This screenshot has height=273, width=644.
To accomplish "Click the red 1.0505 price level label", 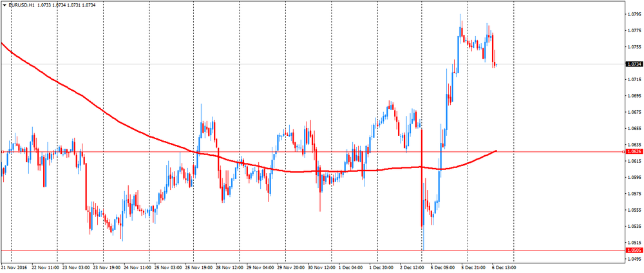I will (x=633, y=250).
